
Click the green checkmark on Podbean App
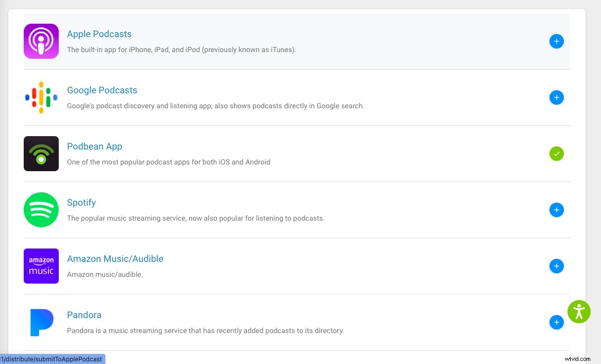pyautogui.click(x=557, y=153)
